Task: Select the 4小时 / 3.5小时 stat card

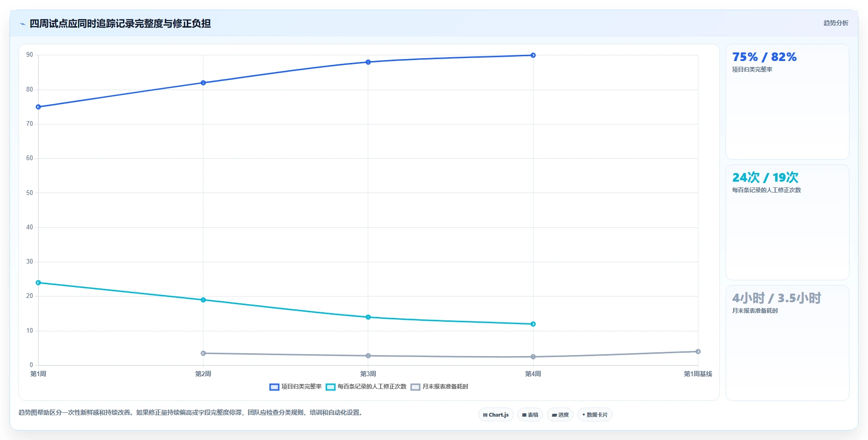Action: pyautogui.click(x=787, y=343)
